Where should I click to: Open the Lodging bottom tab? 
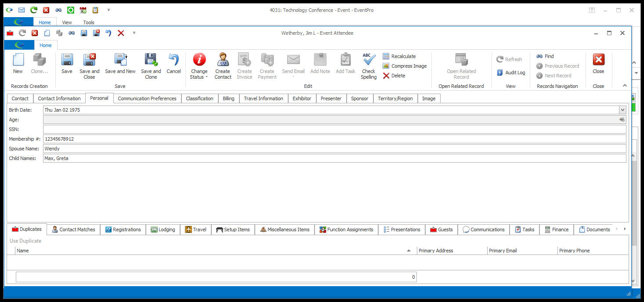pyautogui.click(x=163, y=229)
